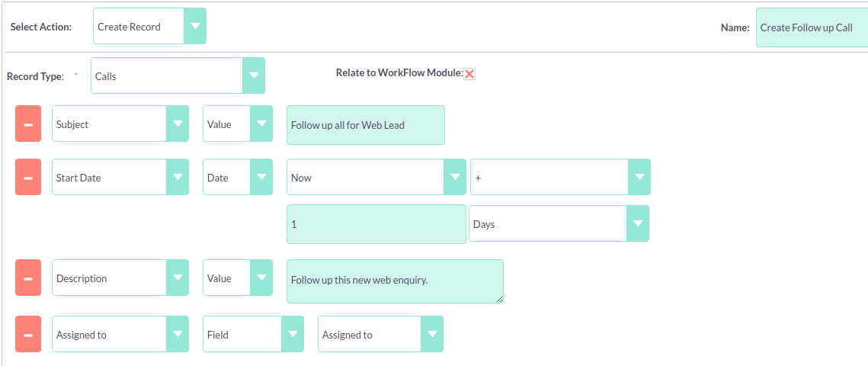Click the action Name input field
The width and height of the screenshot is (868, 366).
click(x=812, y=27)
